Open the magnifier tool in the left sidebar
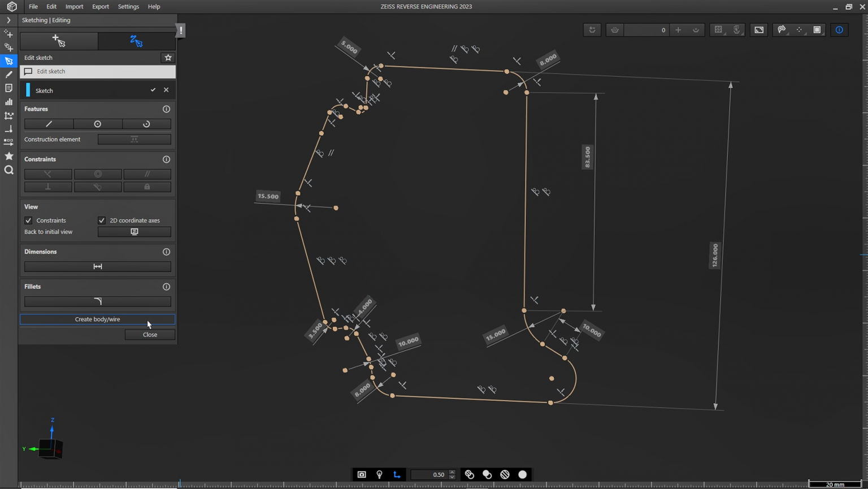Image resolution: width=868 pixels, height=489 pixels. pyautogui.click(x=8, y=170)
